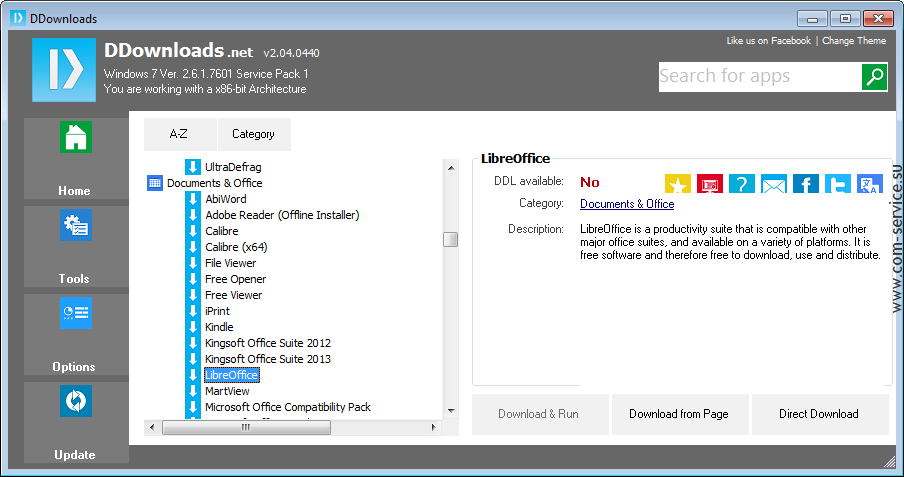Click the window resize grip corner
The image size is (904, 477).
pyautogui.click(x=889, y=461)
